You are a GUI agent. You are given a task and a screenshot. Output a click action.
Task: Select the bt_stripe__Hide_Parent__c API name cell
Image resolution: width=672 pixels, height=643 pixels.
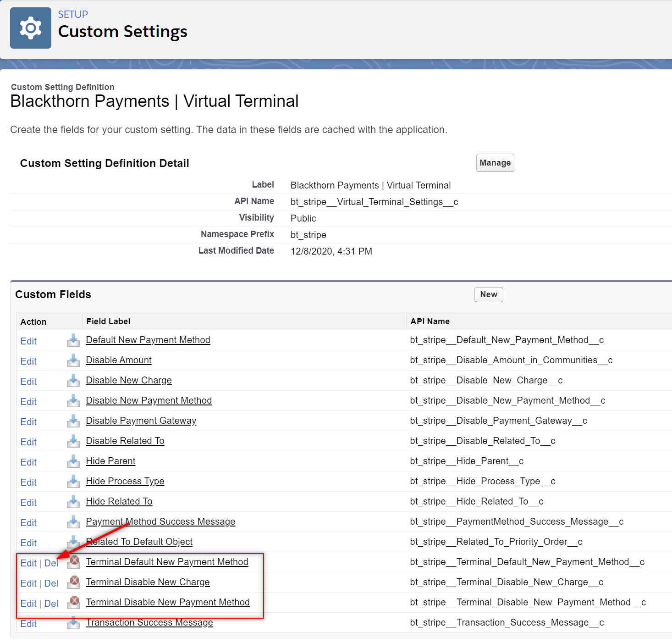pyautogui.click(x=467, y=461)
